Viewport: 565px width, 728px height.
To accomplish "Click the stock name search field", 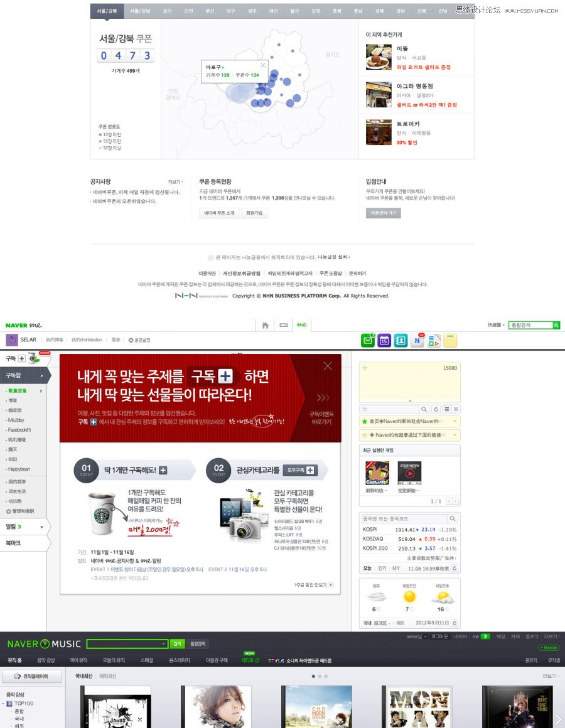I will coord(404,518).
